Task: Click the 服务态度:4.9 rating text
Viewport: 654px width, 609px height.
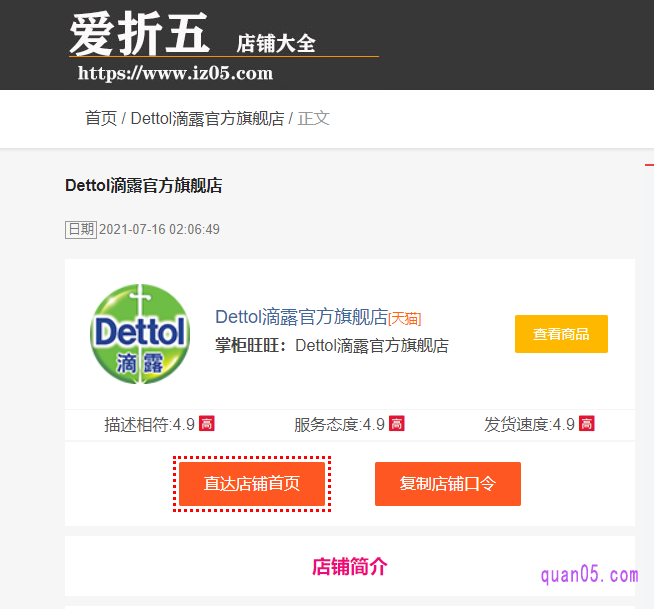Action: click(339, 425)
